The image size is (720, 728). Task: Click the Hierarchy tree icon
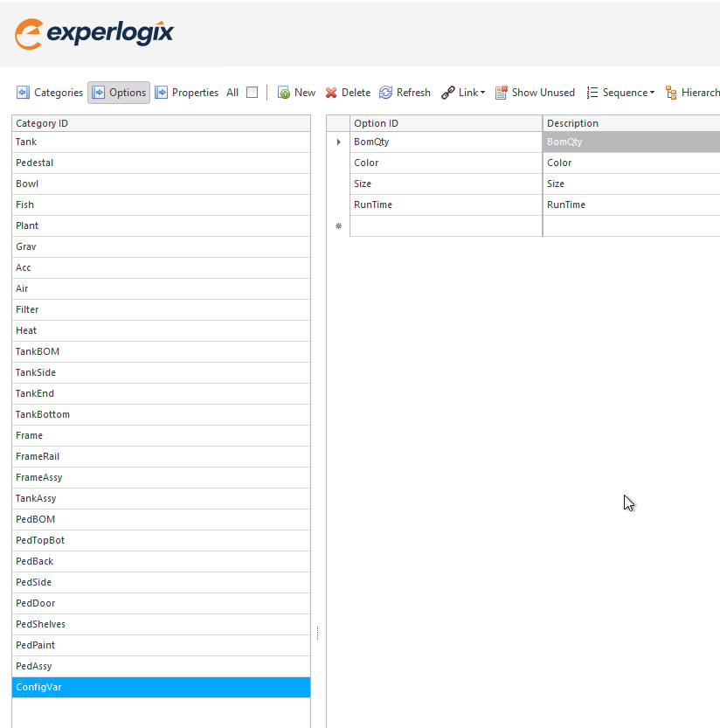(671, 93)
